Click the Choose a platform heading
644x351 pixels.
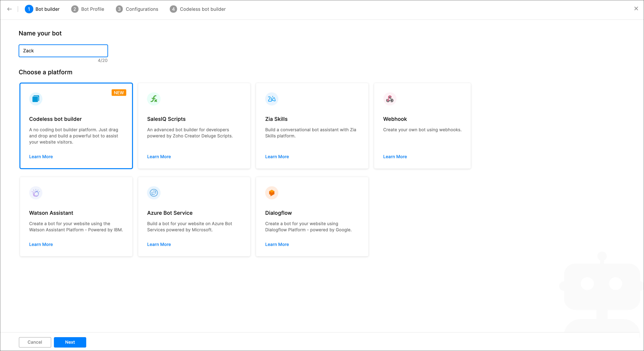pos(45,72)
